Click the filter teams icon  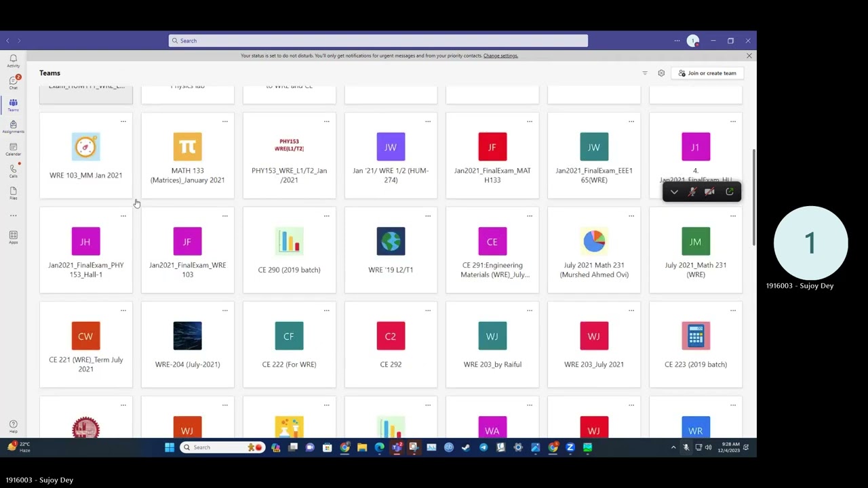[x=645, y=73]
